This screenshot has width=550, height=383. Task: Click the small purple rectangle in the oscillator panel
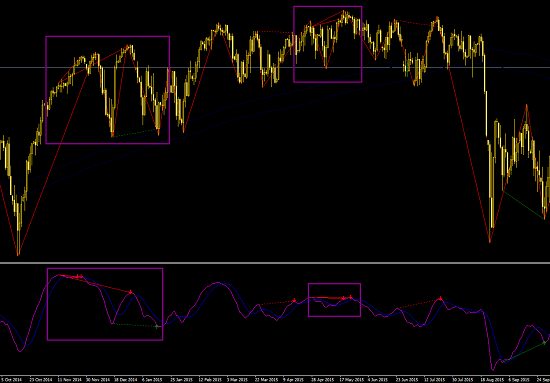click(334, 300)
